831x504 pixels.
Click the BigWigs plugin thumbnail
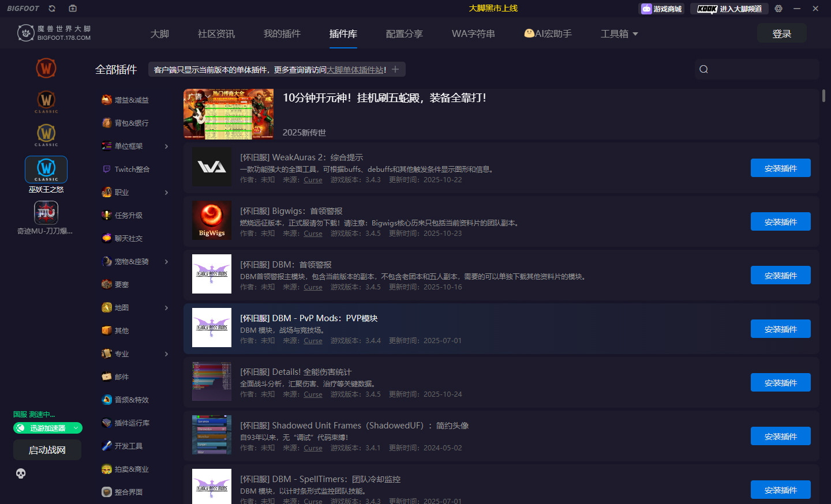click(212, 220)
